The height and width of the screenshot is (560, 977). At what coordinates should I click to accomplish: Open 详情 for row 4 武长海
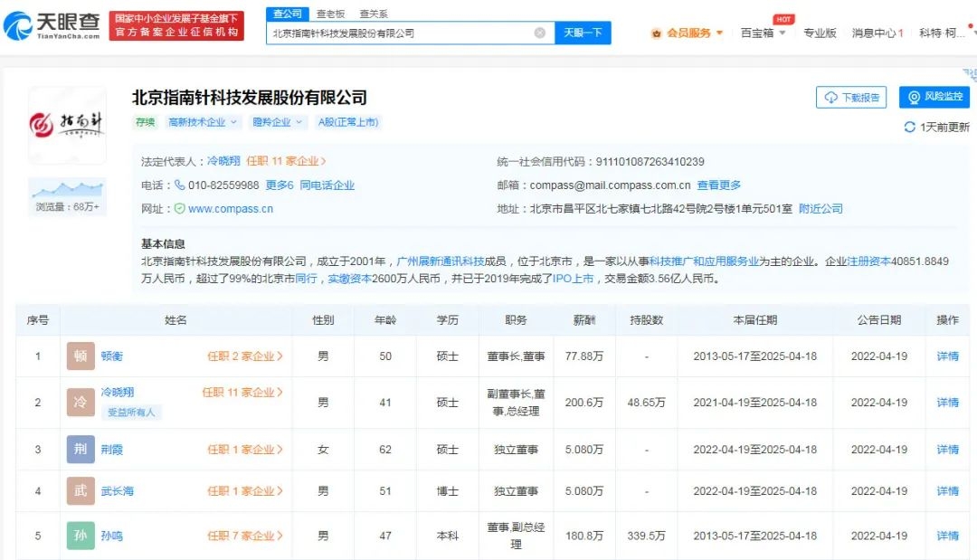point(948,491)
